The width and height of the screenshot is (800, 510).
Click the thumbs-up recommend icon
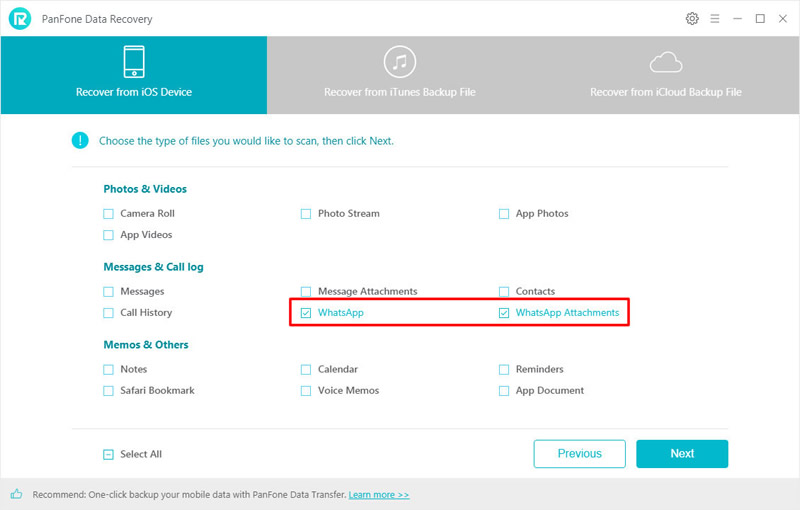tap(16, 494)
